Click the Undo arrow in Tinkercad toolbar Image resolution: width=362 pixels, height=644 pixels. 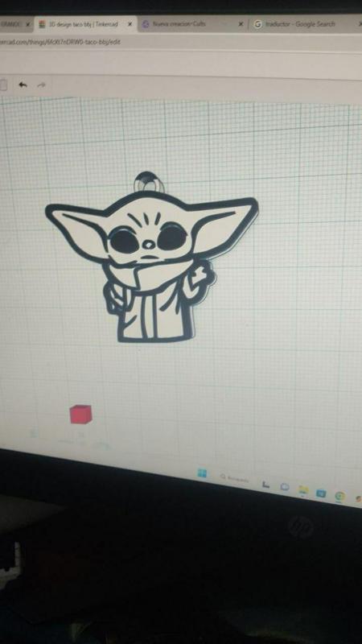click(x=23, y=85)
